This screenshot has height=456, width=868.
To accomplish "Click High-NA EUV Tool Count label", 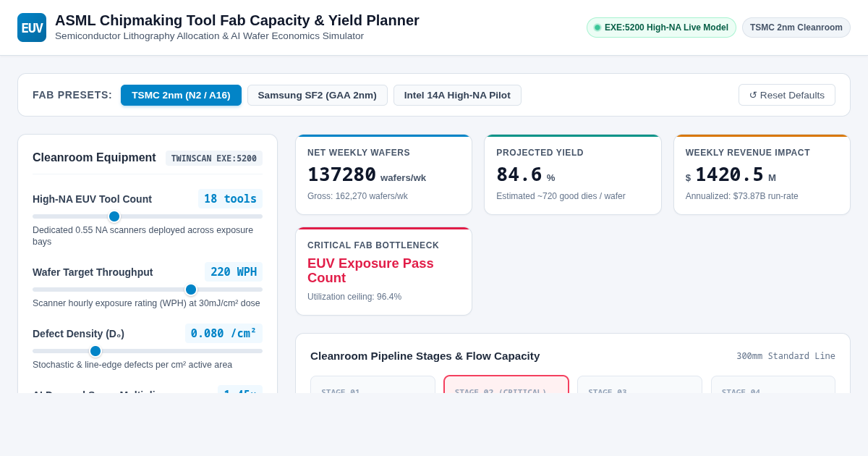I will [x=92, y=199].
